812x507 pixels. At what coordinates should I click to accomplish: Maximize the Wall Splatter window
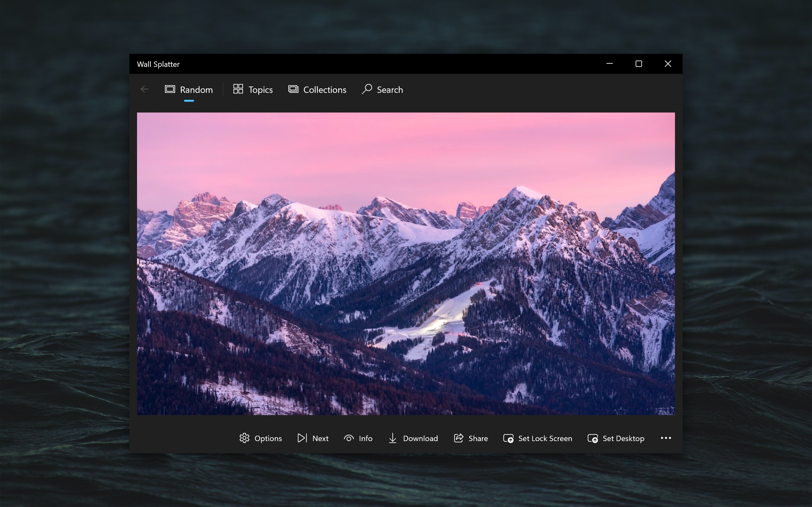tap(638, 64)
